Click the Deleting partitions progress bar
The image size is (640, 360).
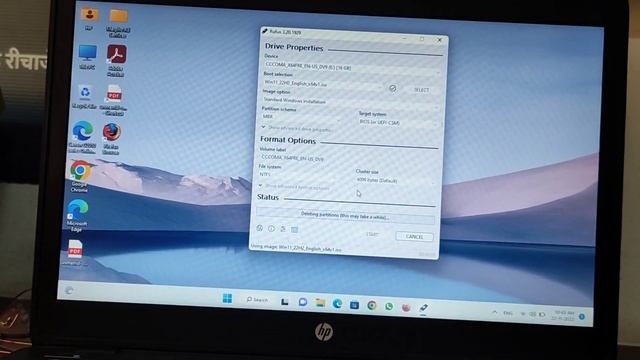[x=345, y=216]
